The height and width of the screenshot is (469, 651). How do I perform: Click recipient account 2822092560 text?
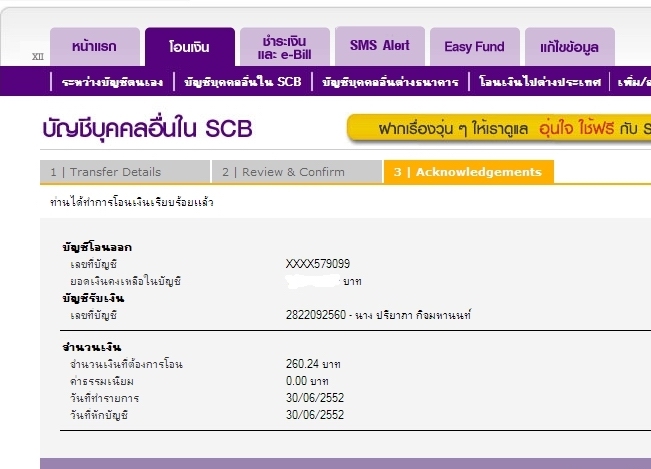pos(378,315)
